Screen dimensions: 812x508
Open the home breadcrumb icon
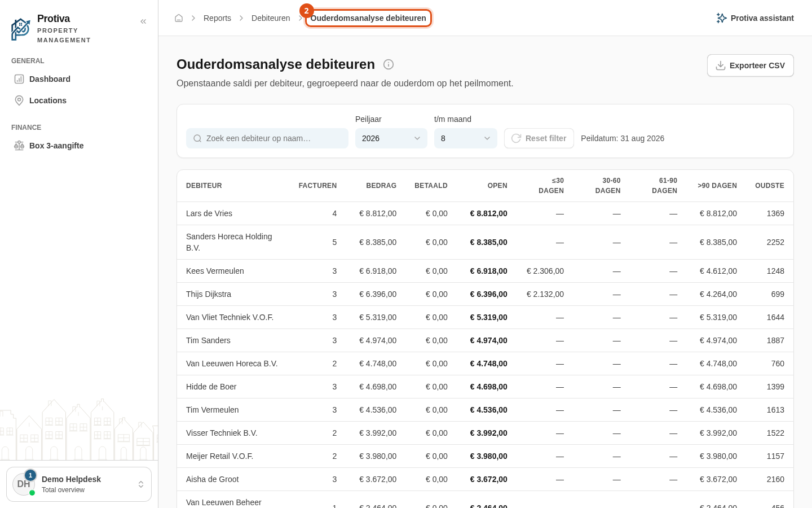[x=179, y=18]
